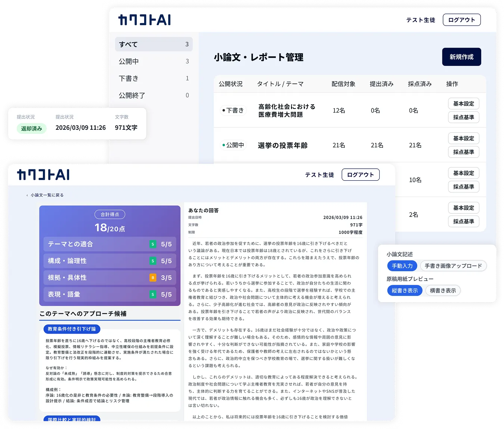
Task: Click the green S badge on 構成・論理性
Action: point(153,261)
